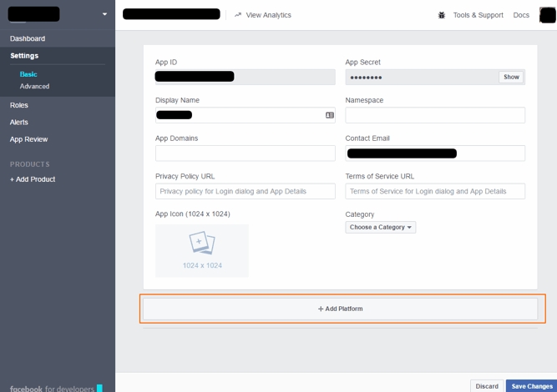557x392 pixels.
Task: Show the App Secret value
Action: tap(511, 77)
